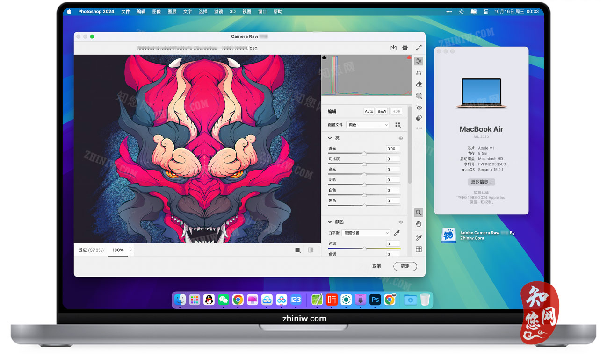Screen dimensions: 607x364
Task: Select the Healing eraser tool
Action: [419, 84]
